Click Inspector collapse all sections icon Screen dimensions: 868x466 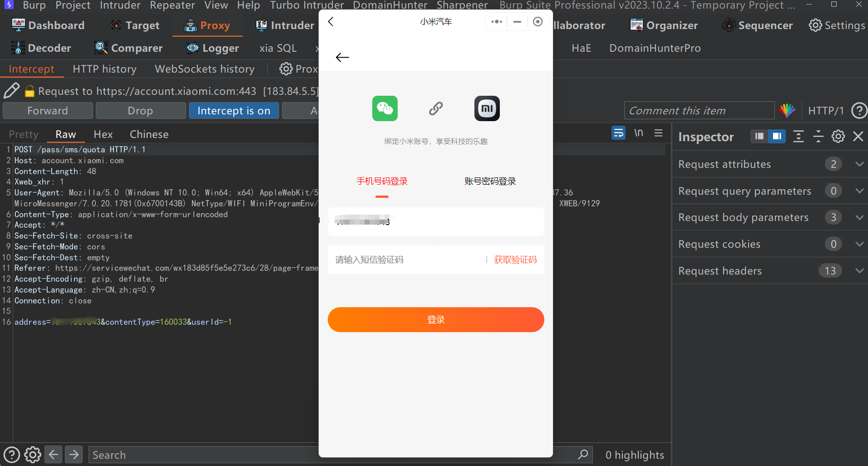click(819, 136)
